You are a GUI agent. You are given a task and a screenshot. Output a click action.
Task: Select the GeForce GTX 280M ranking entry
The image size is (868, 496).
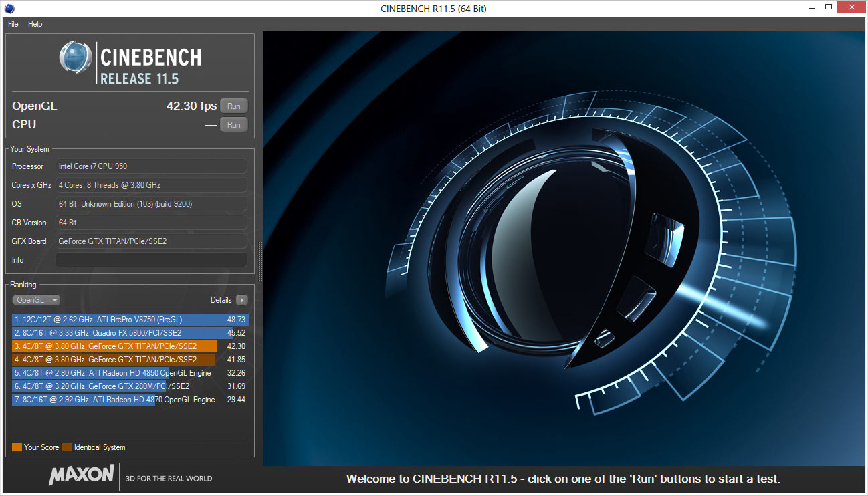(130, 386)
